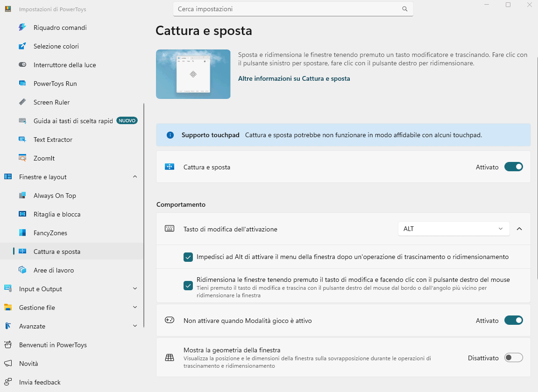
Task: Click the touchpad support info icon
Action: 170,135
